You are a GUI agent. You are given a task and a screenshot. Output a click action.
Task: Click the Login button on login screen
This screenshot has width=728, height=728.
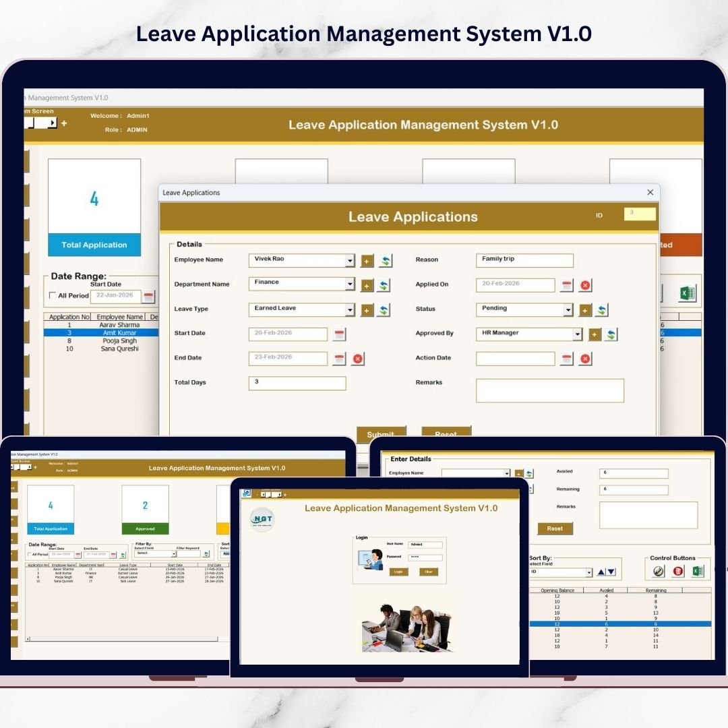pyautogui.click(x=398, y=572)
